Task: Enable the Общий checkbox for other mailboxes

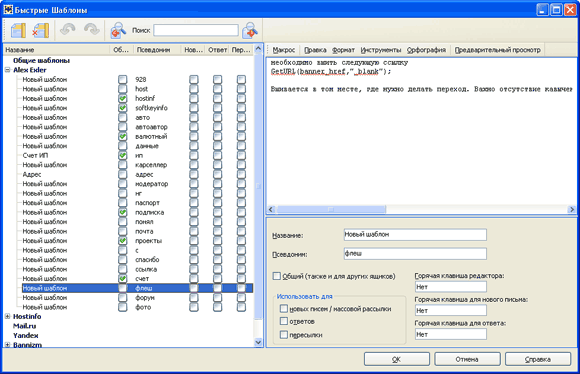Action: click(x=276, y=276)
